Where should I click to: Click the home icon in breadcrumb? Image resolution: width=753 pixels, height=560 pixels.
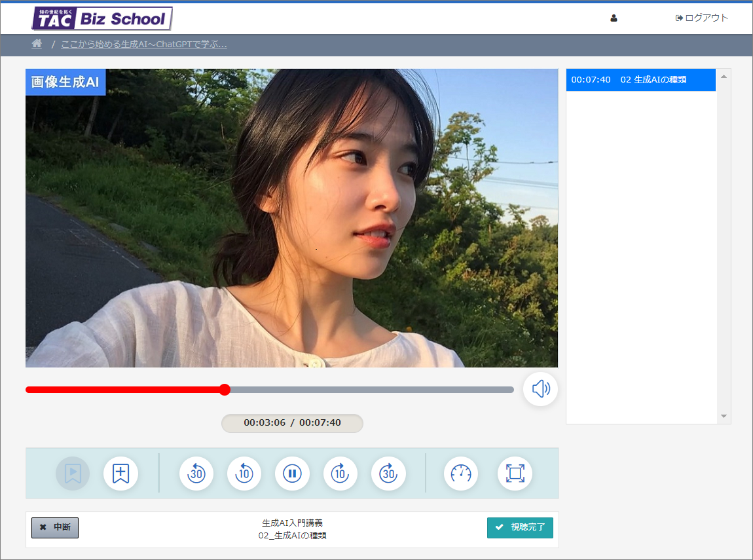coord(37,44)
